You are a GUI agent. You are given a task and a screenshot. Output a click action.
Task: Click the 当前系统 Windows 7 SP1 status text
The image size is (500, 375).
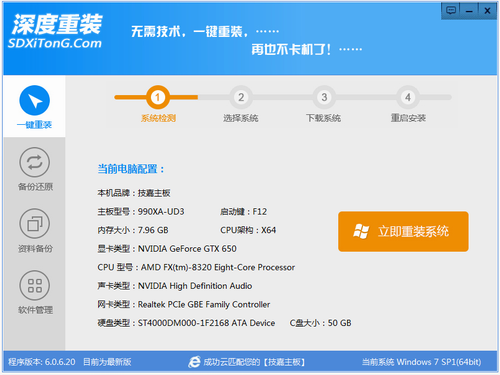pos(421,362)
